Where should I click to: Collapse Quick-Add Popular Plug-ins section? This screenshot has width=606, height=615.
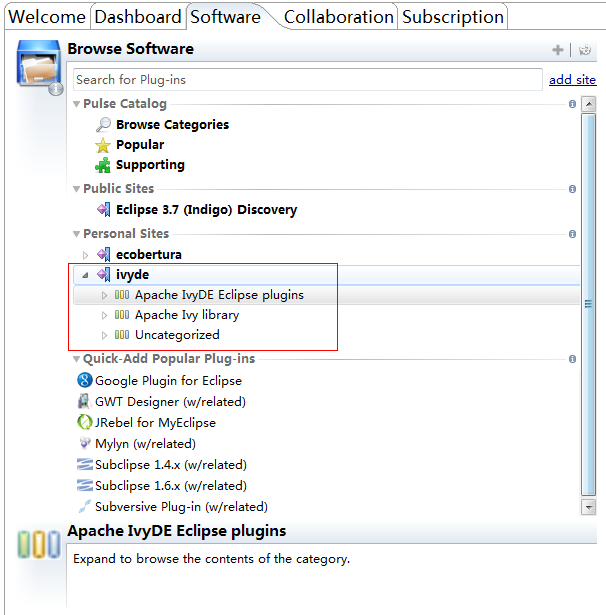pyautogui.click(x=77, y=359)
